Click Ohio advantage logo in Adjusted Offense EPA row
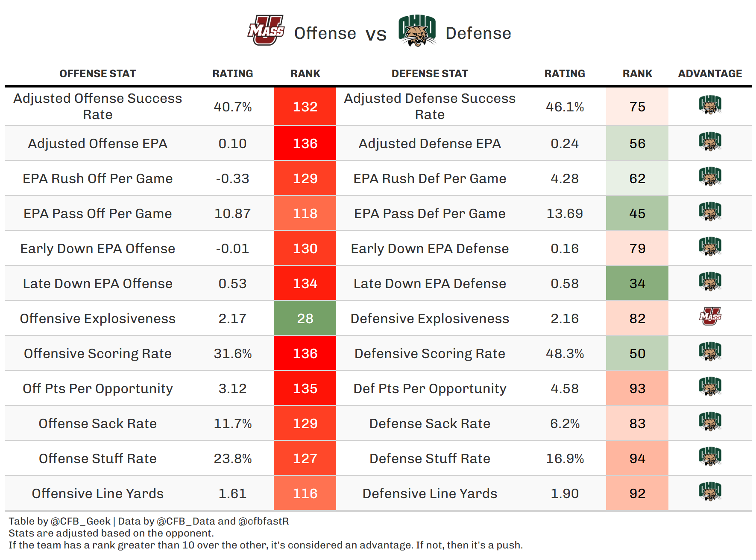 click(710, 142)
